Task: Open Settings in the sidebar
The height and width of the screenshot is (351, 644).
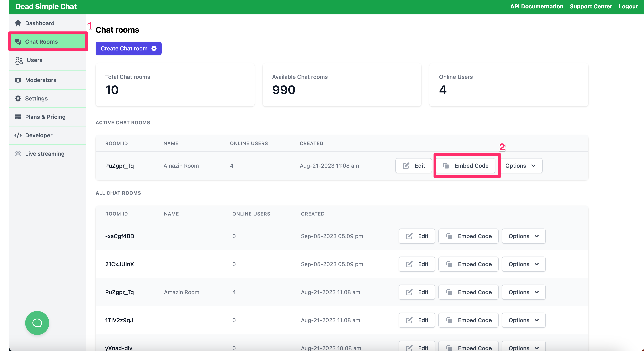Action: (x=48, y=99)
